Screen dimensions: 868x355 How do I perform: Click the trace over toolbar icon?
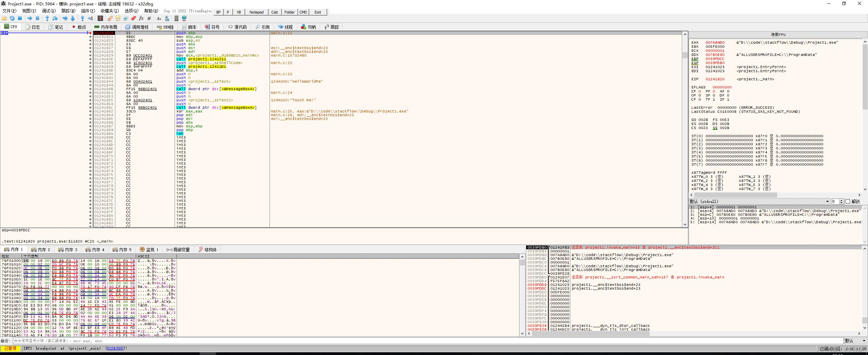click(73, 18)
